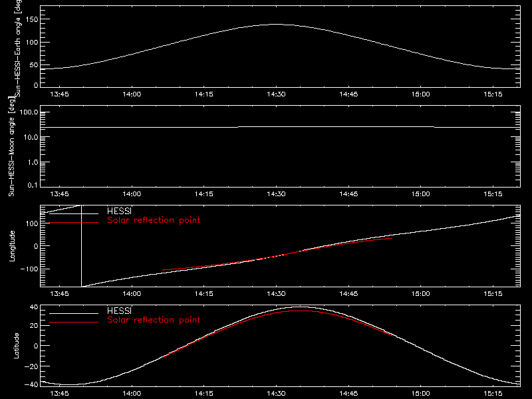Click Solar reflection point legend in Longitude plot
This screenshot has width=532, height=399.
154,220
